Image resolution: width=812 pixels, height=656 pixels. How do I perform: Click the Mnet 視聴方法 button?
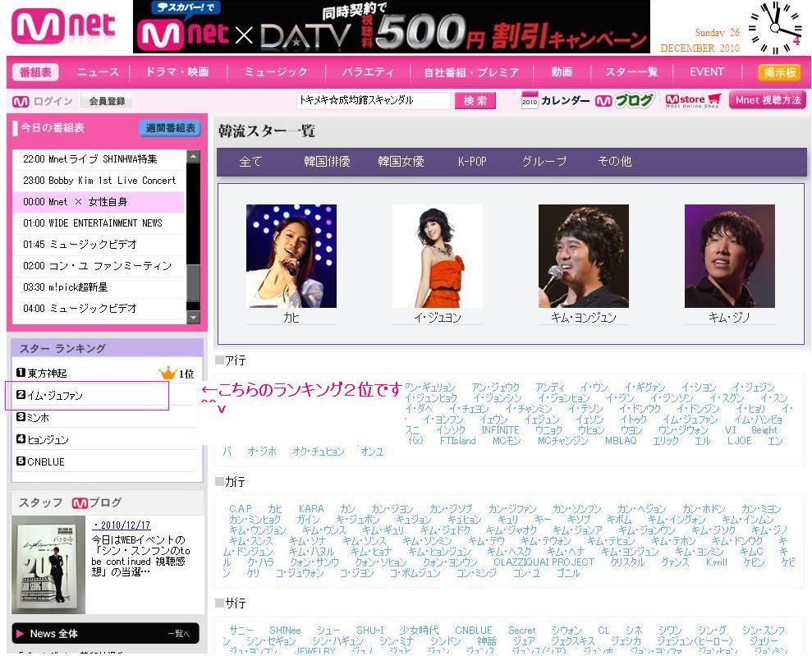point(768,99)
